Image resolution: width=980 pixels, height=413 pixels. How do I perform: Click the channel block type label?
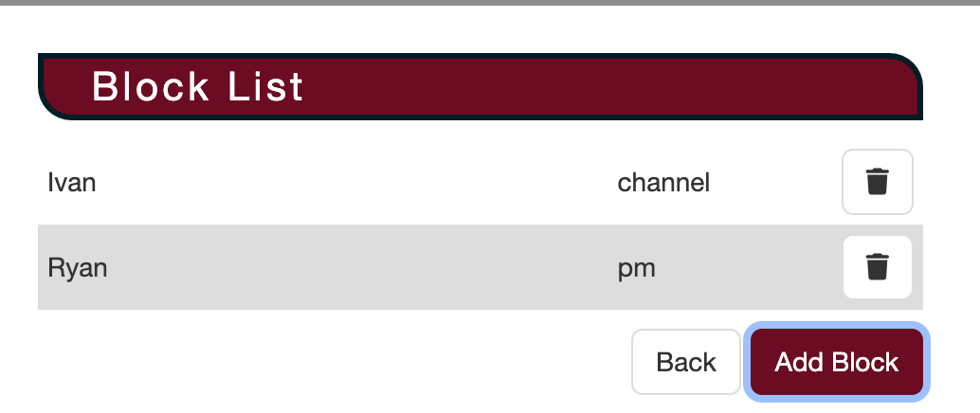coord(663,182)
